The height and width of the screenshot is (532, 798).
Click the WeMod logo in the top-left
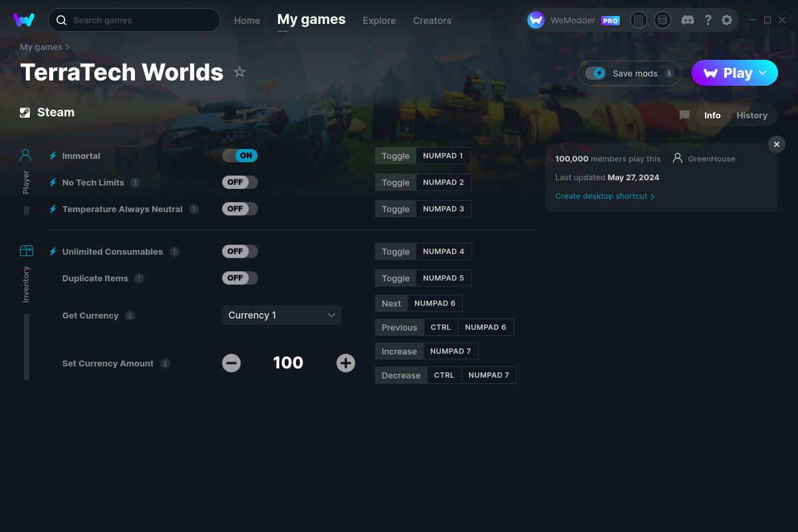point(24,20)
